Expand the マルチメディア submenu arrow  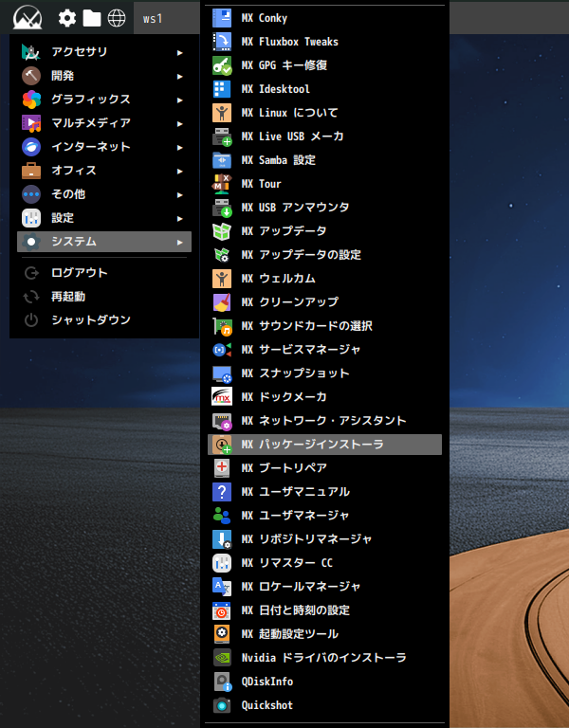pos(180,124)
